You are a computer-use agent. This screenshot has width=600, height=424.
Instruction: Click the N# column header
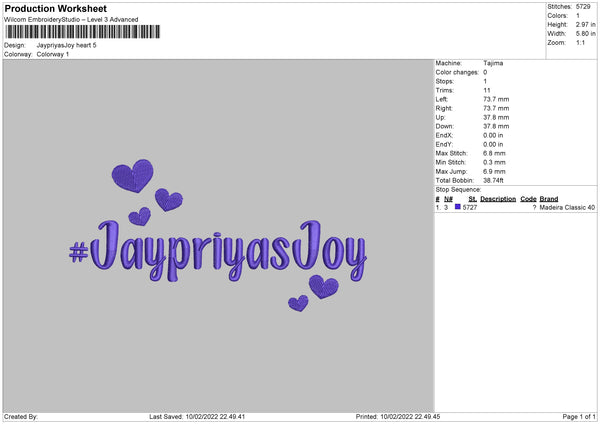click(448, 199)
